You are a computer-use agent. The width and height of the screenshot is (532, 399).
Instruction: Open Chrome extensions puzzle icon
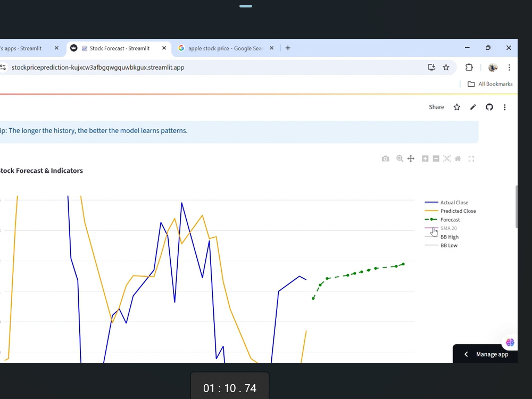pos(469,68)
